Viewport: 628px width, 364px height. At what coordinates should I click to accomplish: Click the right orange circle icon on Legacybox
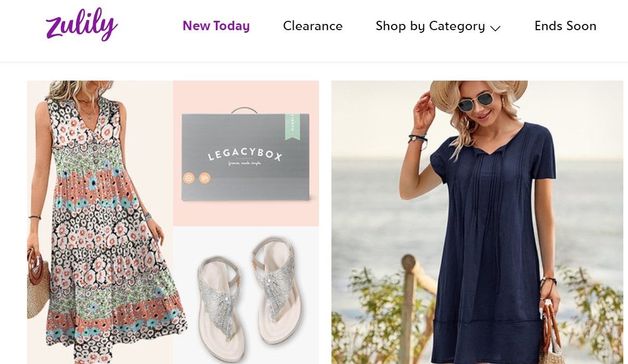pos(204,178)
